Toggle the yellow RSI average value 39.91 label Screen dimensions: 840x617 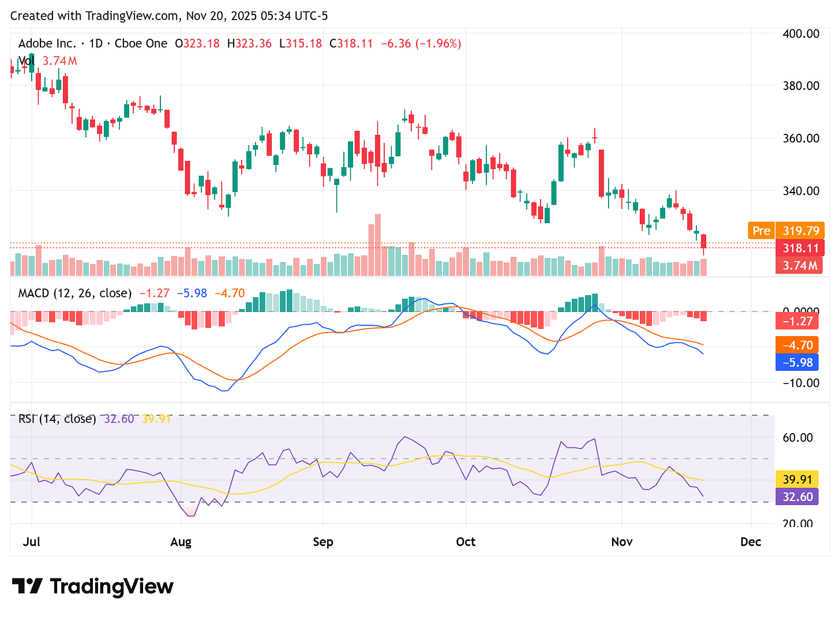tap(797, 479)
